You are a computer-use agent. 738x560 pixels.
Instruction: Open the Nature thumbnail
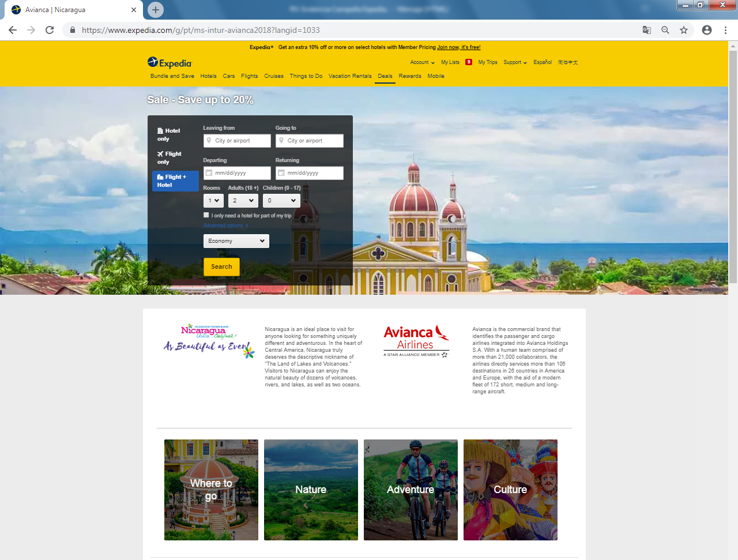(311, 490)
